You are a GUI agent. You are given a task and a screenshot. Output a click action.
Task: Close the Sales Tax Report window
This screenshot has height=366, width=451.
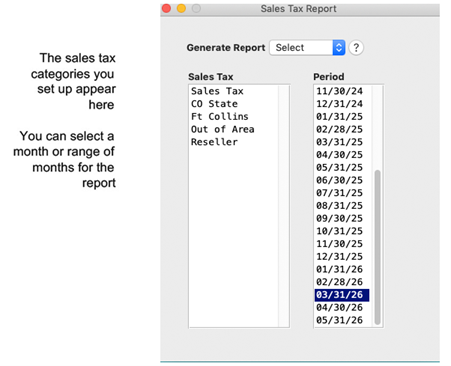166,8
